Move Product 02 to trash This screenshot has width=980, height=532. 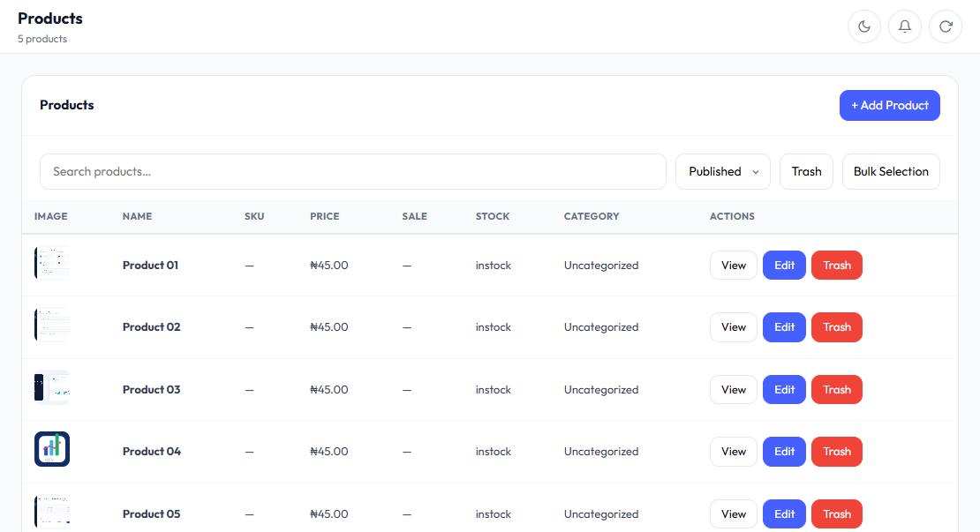[837, 327]
